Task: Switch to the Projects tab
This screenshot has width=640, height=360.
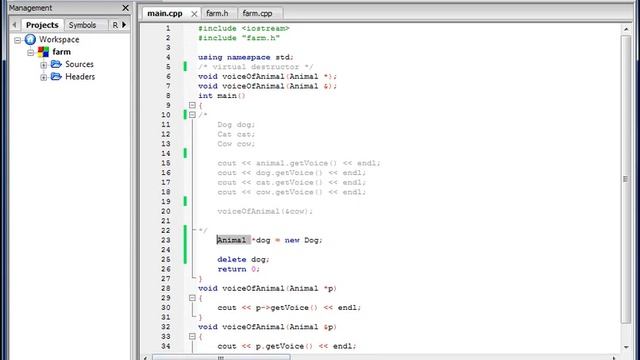Action: point(42,25)
